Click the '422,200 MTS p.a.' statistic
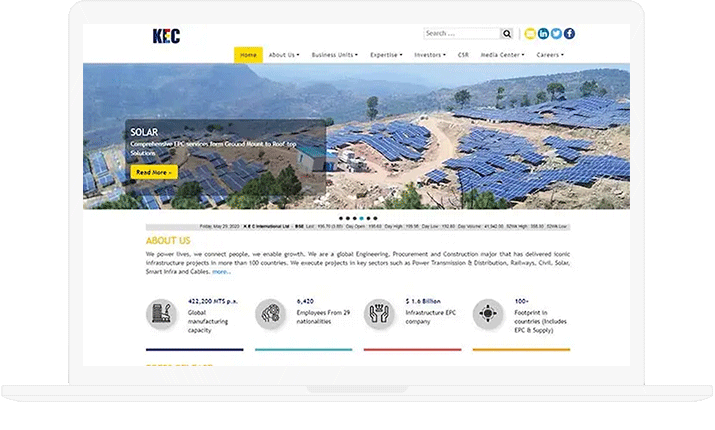 click(x=213, y=301)
